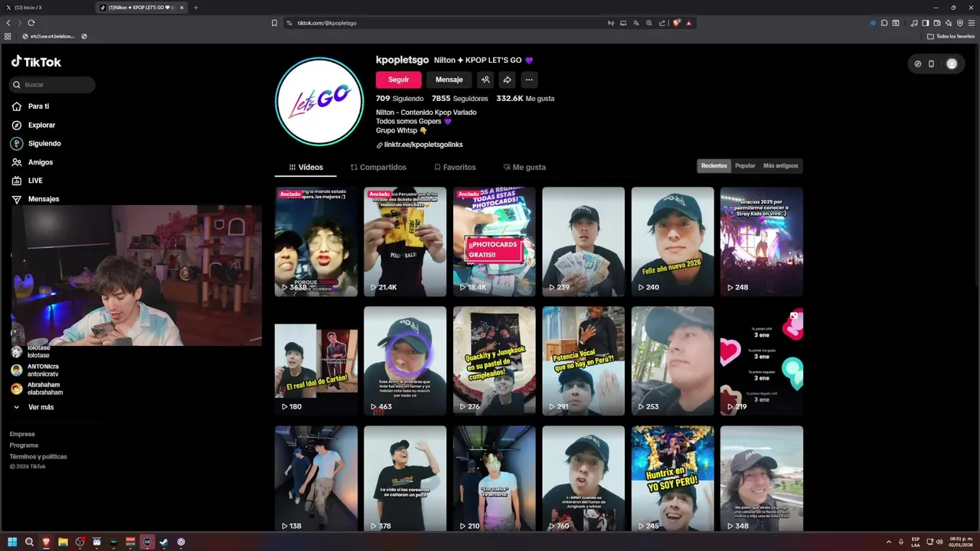The image size is (980, 551).
Task: Open the TikTok home logo
Action: click(x=36, y=62)
